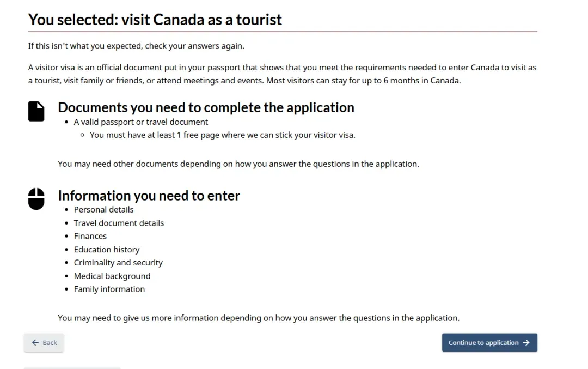Click the computer mouse icon
The width and height of the screenshot is (588, 369).
tap(36, 199)
